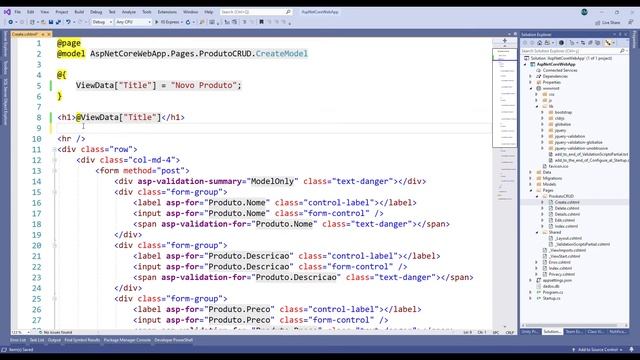Collapse all nodes with the Solution Explorer toolbar icon
The height and width of the screenshot is (360, 640).
(590, 42)
